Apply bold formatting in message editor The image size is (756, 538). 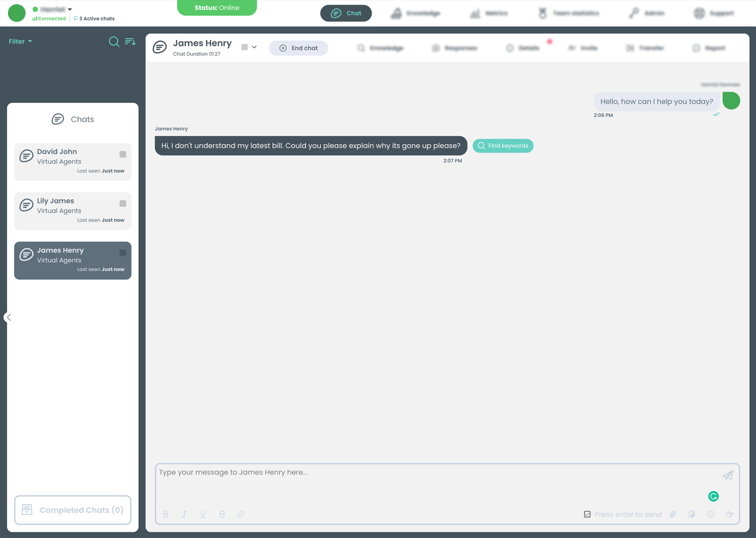165,514
